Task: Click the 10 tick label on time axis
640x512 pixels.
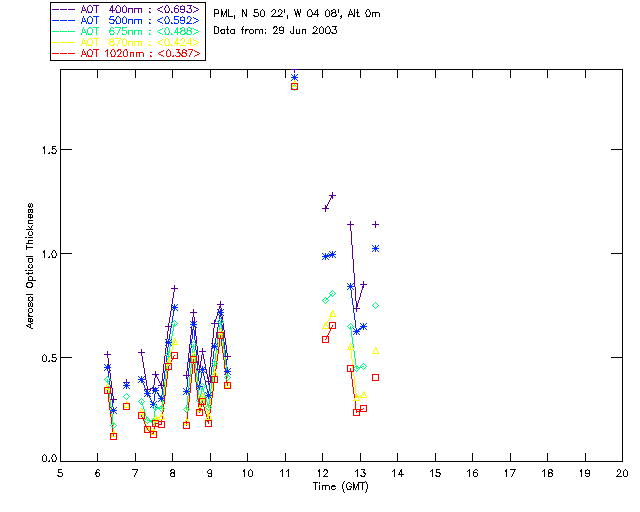Action: pos(248,474)
